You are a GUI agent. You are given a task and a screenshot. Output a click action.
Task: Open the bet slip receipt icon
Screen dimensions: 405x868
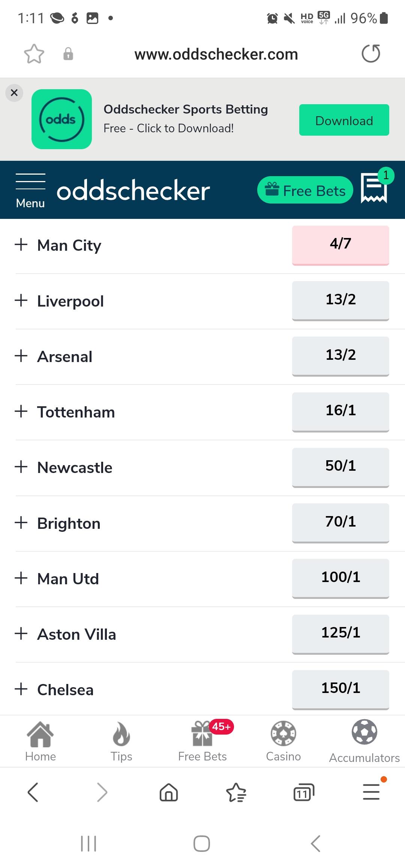(373, 189)
